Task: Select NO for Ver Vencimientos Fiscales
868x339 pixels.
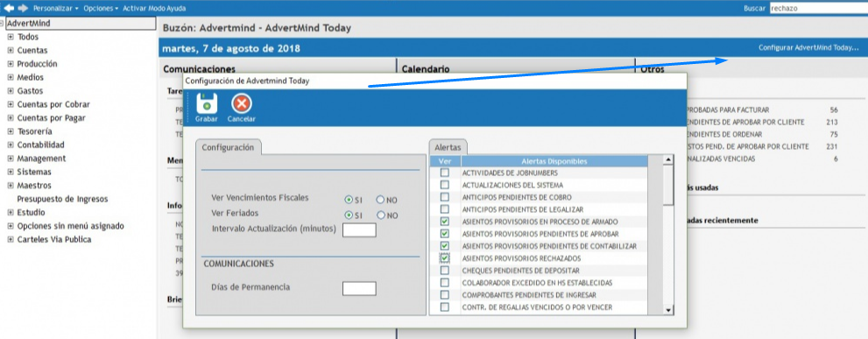Action: [380, 200]
